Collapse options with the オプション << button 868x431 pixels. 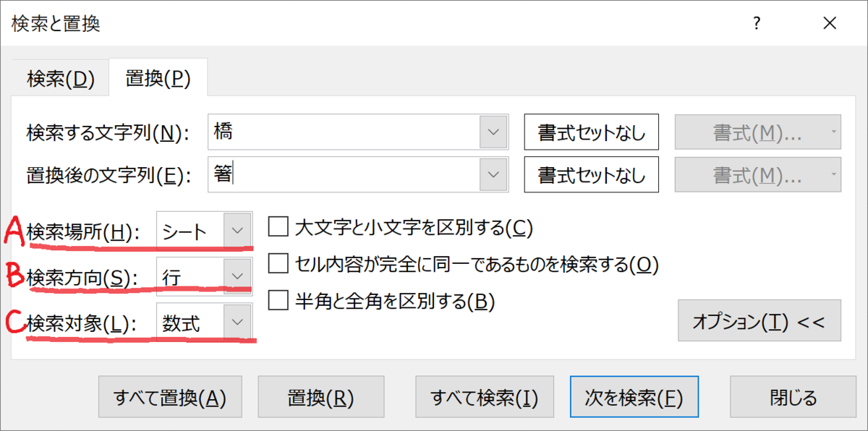click(x=758, y=320)
